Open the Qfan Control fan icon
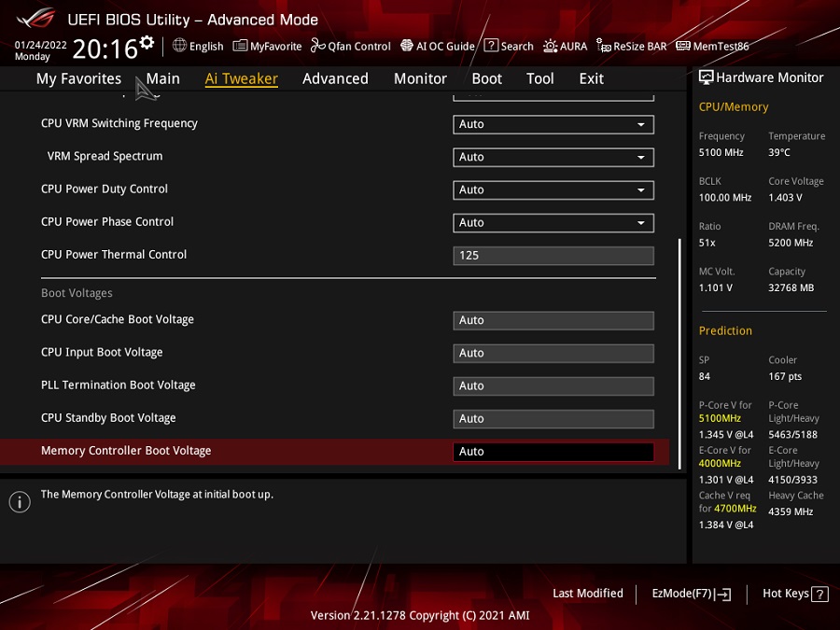This screenshot has width=840, height=630. [x=317, y=46]
